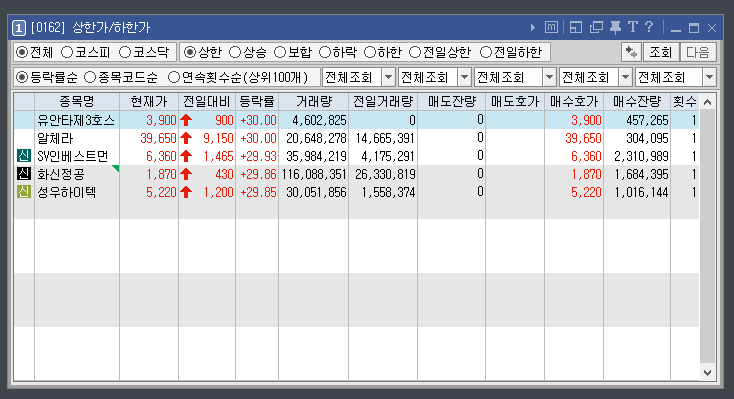This screenshot has width=734, height=399.
Task: Select the 하락 radio button
Action: (x=325, y=52)
